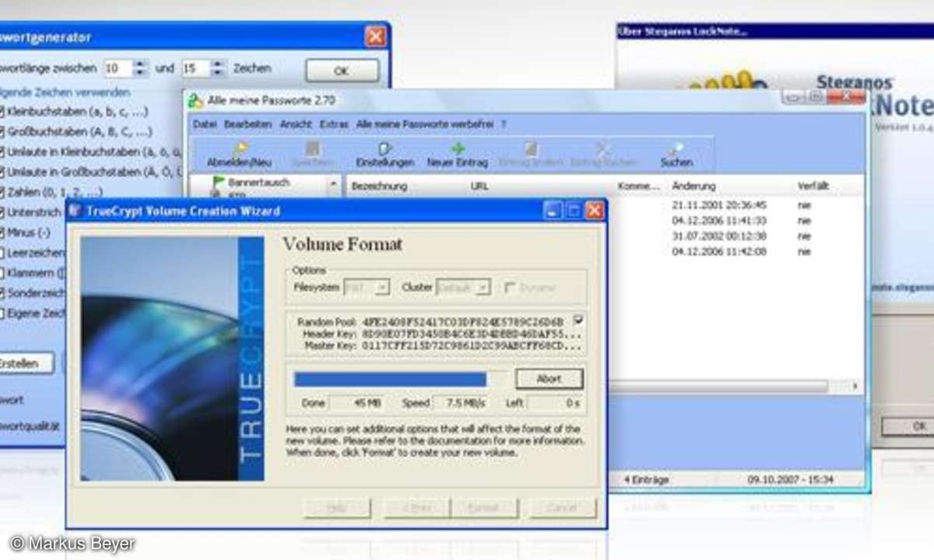Add a Neuer Eintrag with the green plus

457,155
